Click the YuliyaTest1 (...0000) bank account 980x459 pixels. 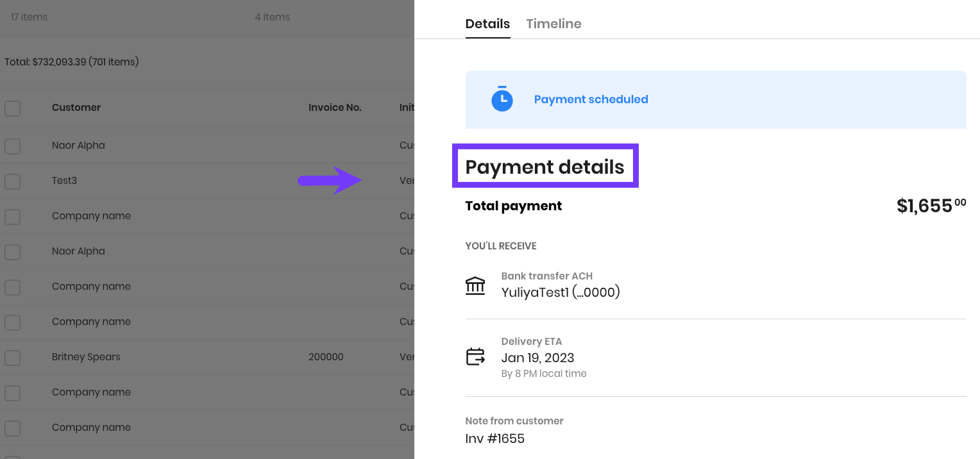coord(561,293)
